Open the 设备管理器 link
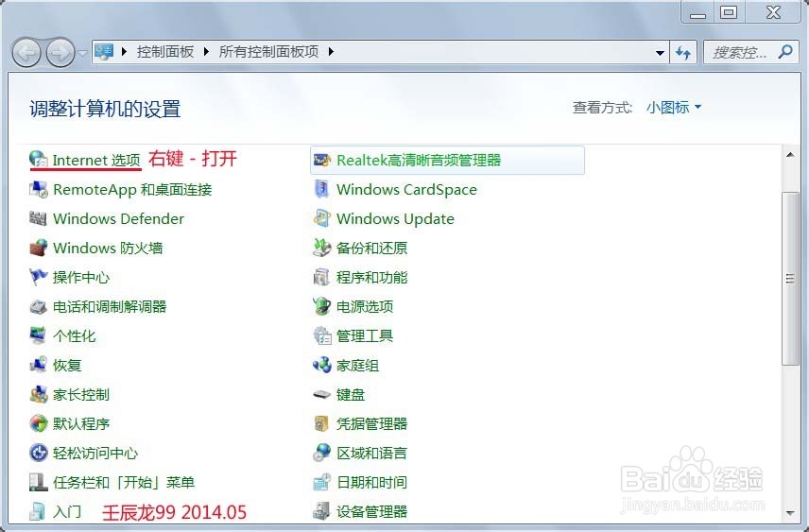 coord(372,511)
